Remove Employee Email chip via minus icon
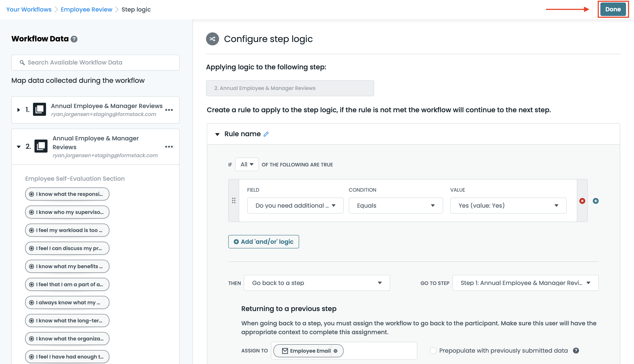This screenshot has width=634, height=364. pos(335,351)
